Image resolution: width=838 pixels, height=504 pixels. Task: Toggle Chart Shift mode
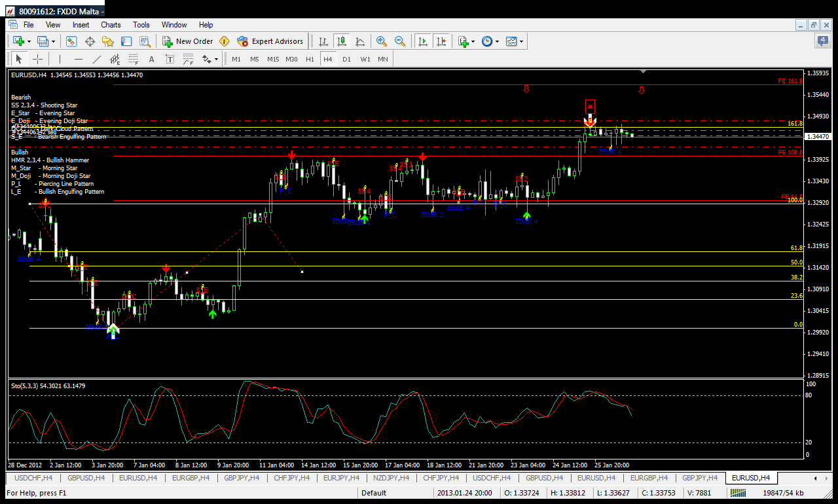pyautogui.click(x=441, y=41)
